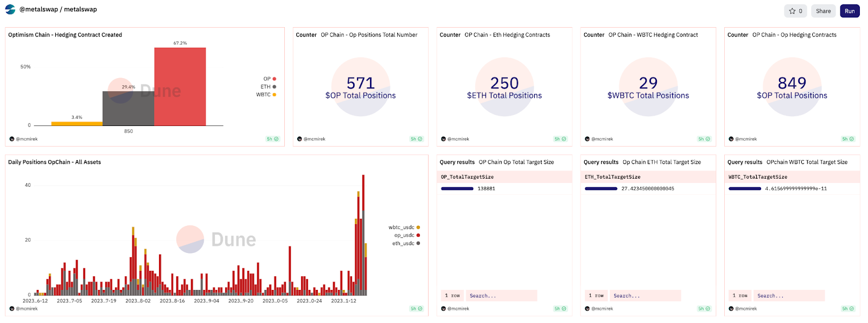The height and width of the screenshot is (323, 868).
Task: Open the Share dialog
Action: click(x=823, y=11)
